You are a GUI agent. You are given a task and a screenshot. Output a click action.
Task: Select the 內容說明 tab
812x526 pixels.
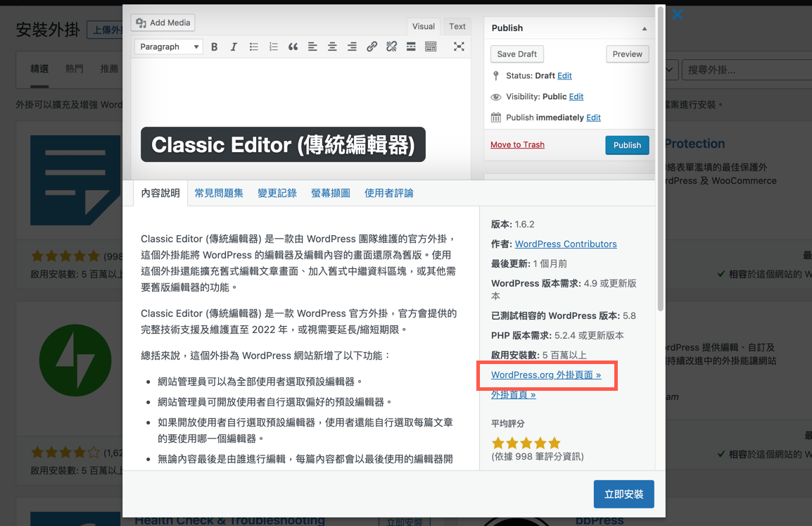pos(160,194)
